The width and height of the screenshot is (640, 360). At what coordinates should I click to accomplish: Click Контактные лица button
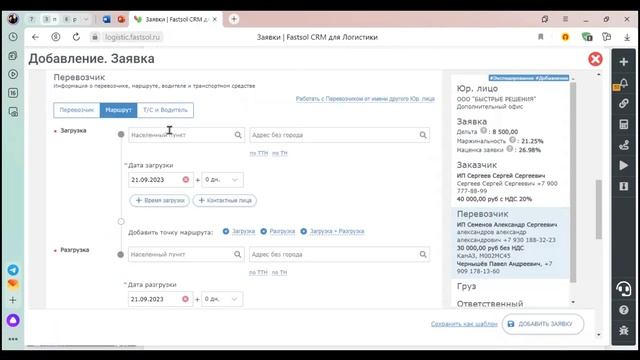pos(225,200)
